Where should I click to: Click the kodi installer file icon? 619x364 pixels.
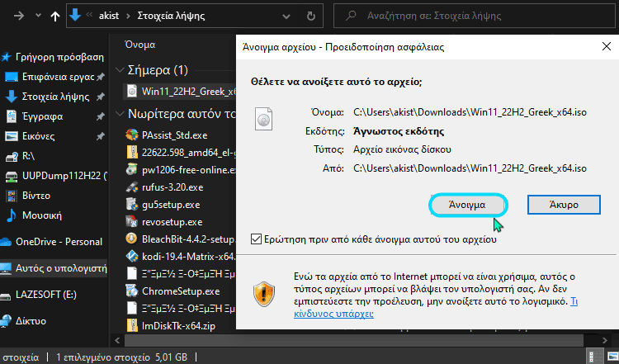(x=131, y=257)
